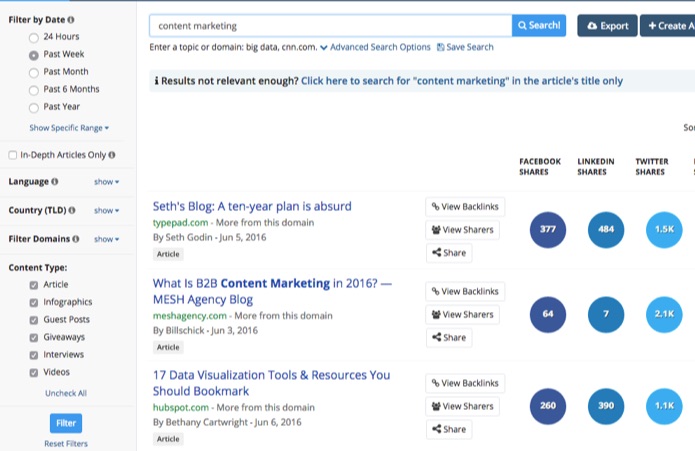Select the Past Year date filter
695x451 pixels.
pos(34,108)
